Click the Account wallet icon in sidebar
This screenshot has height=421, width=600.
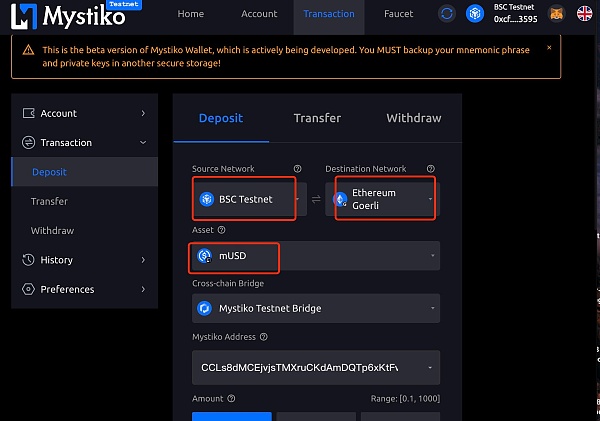29,113
